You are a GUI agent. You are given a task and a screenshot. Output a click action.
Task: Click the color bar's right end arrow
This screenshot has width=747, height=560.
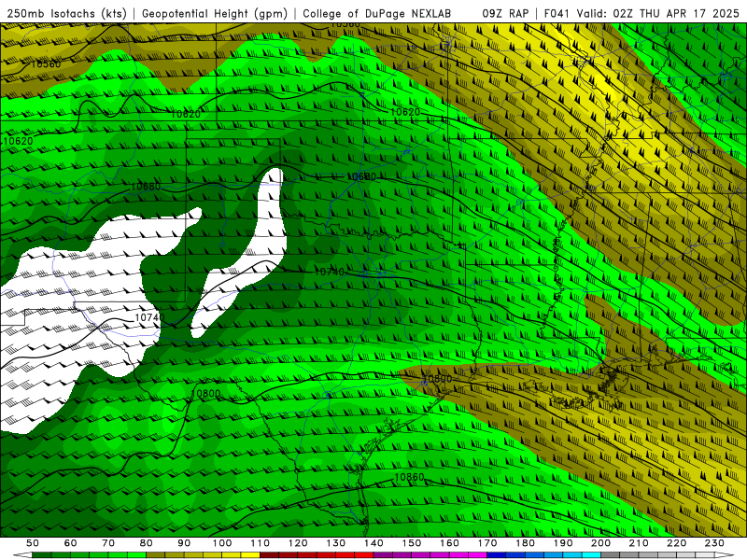pyautogui.click(x=725, y=555)
